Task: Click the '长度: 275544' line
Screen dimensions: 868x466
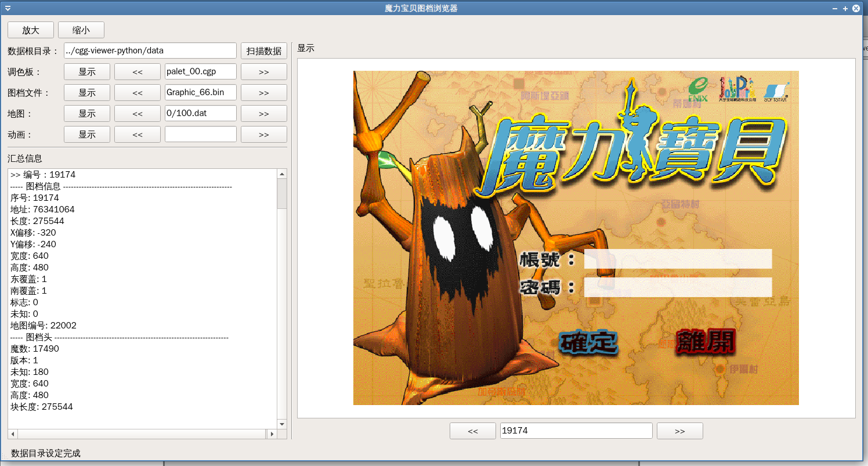Action: pyautogui.click(x=37, y=221)
